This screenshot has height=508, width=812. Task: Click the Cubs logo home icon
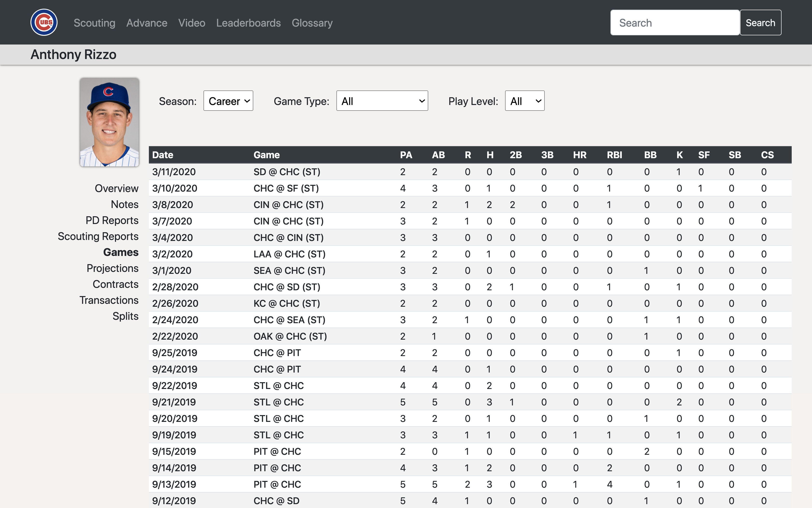44,22
